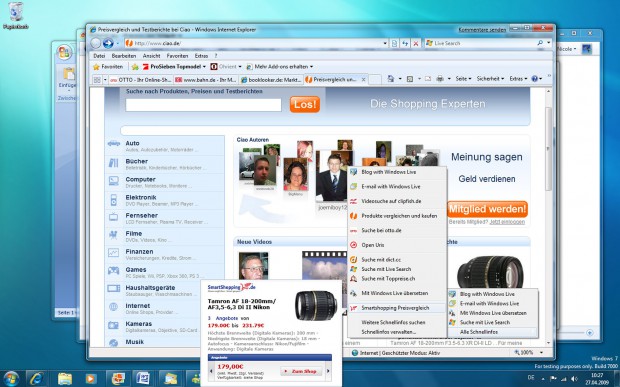Viewport: 620px width, 387px height.
Task: Click Kommentare senden link in title bar
Action: coord(482,30)
